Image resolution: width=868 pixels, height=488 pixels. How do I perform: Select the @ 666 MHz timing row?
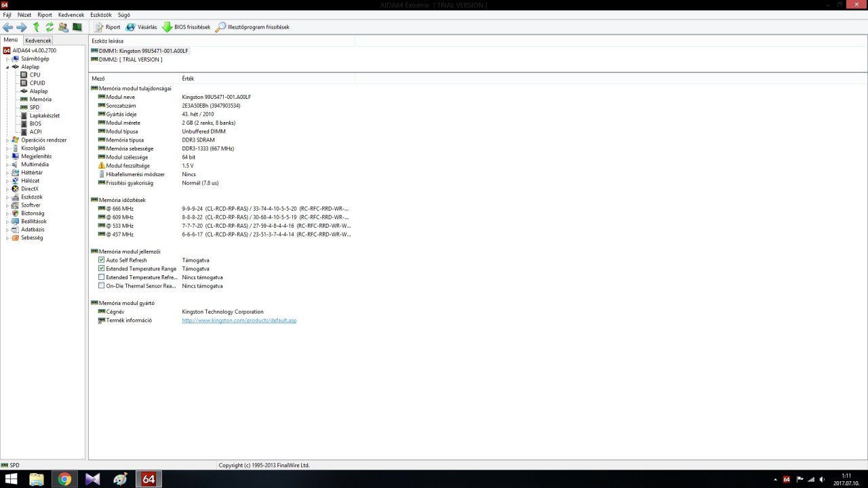pyautogui.click(x=224, y=209)
